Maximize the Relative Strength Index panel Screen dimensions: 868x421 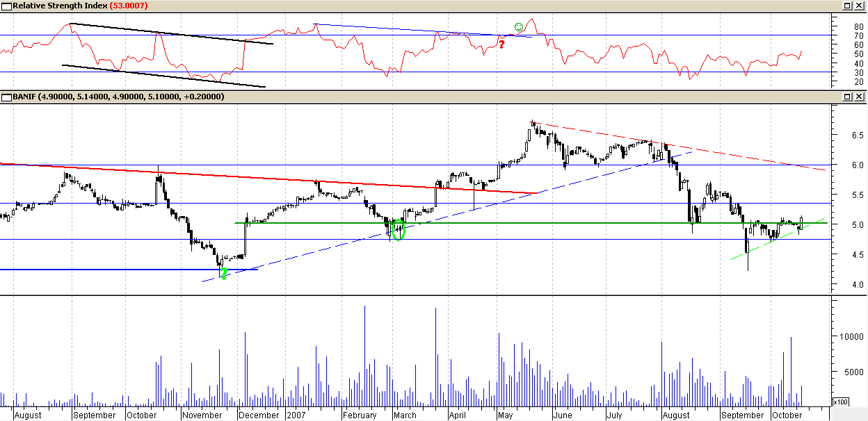(x=848, y=5)
